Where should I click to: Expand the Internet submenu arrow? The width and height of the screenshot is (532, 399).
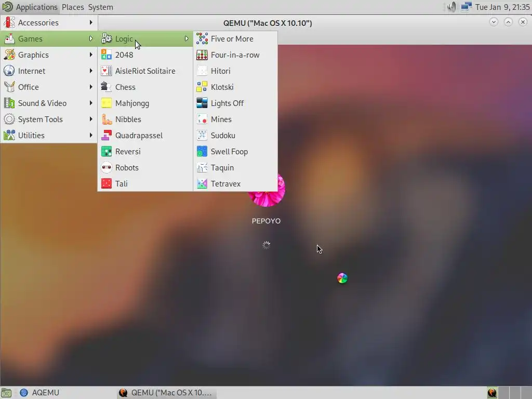(x=91, y=71)
